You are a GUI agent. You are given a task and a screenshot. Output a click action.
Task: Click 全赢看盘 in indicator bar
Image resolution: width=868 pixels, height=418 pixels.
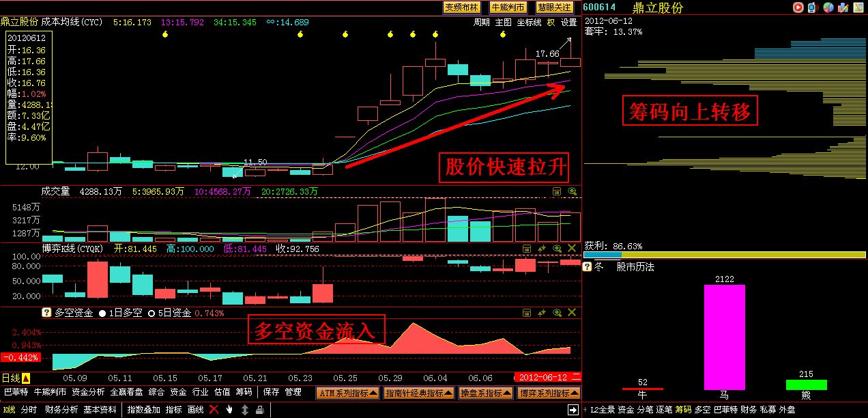(127, 392)
